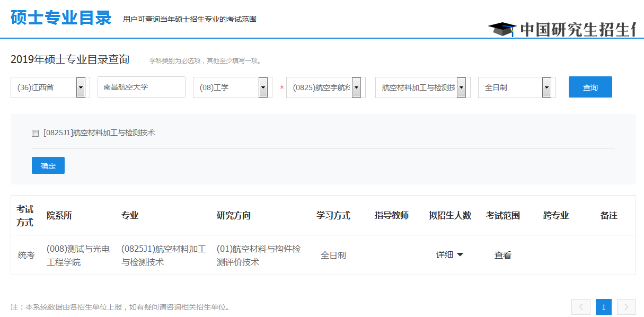The height and width of the screenshot is (317, 644).
Task: Click the (008)测试与光电工程学院 department cell
Action: pyautogui.click(x=78, y=255)
